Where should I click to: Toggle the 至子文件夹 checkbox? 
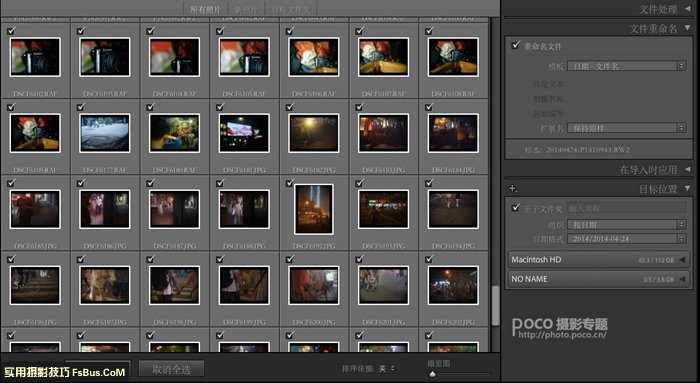tap(516, 208)
